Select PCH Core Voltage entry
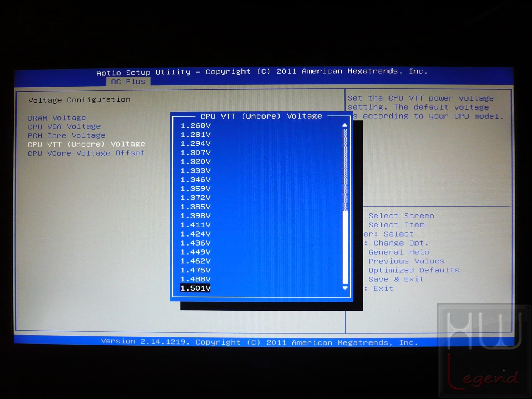Screen dimensions: 532x399 [x=66, y=135]
